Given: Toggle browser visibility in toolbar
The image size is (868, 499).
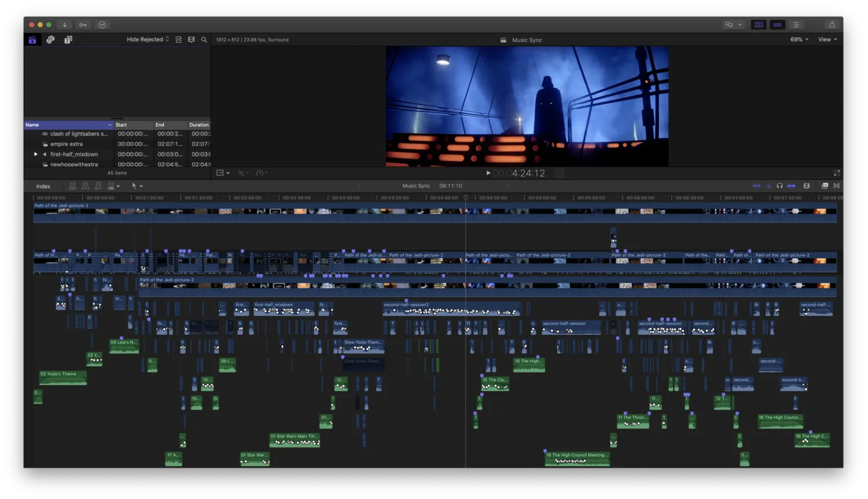Looking at the screenshot, I should pos(759,24).
